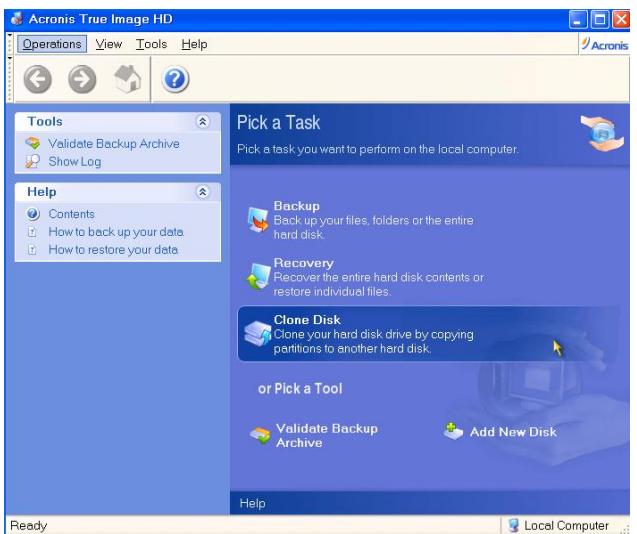Open How to back up your data
Image resolution: width=637 pixels, height=534 pixels.
tap(116, 232)
